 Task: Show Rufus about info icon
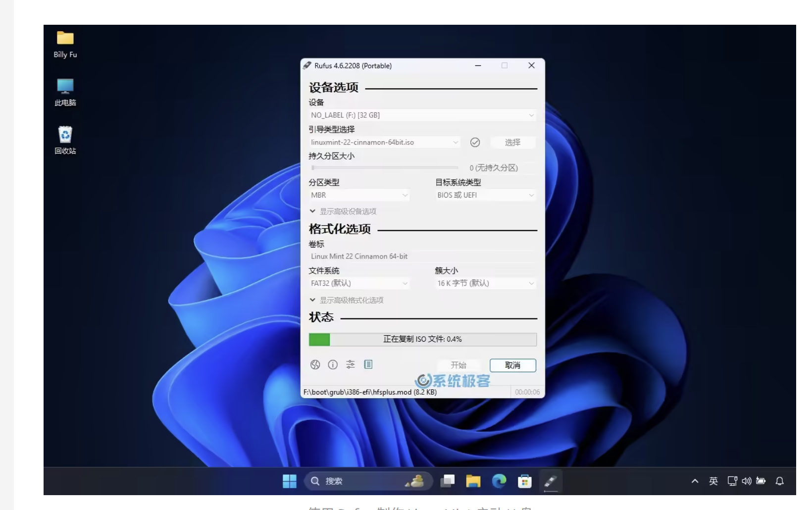(333, 365)
